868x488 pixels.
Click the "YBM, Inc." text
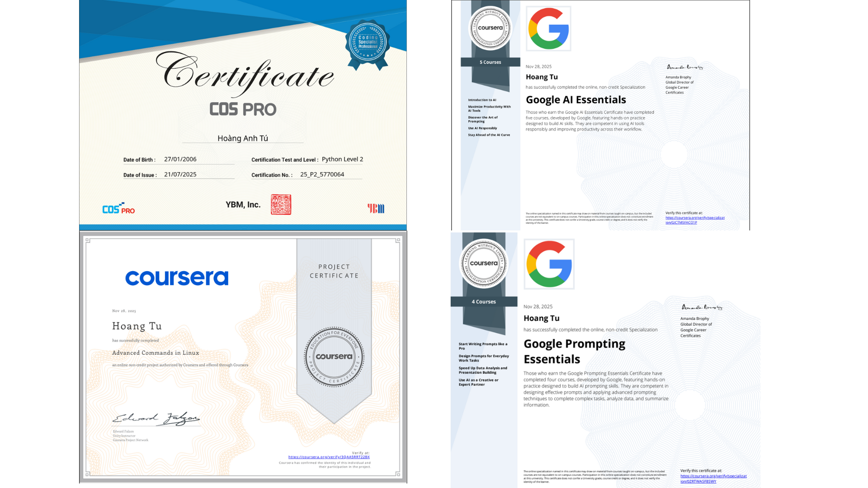click(243, 205)
